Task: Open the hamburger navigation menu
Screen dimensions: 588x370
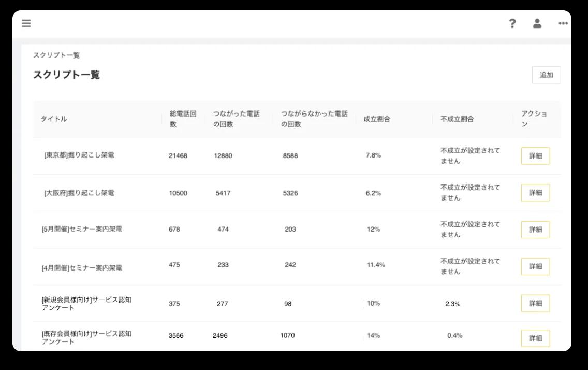Action: 26,23
